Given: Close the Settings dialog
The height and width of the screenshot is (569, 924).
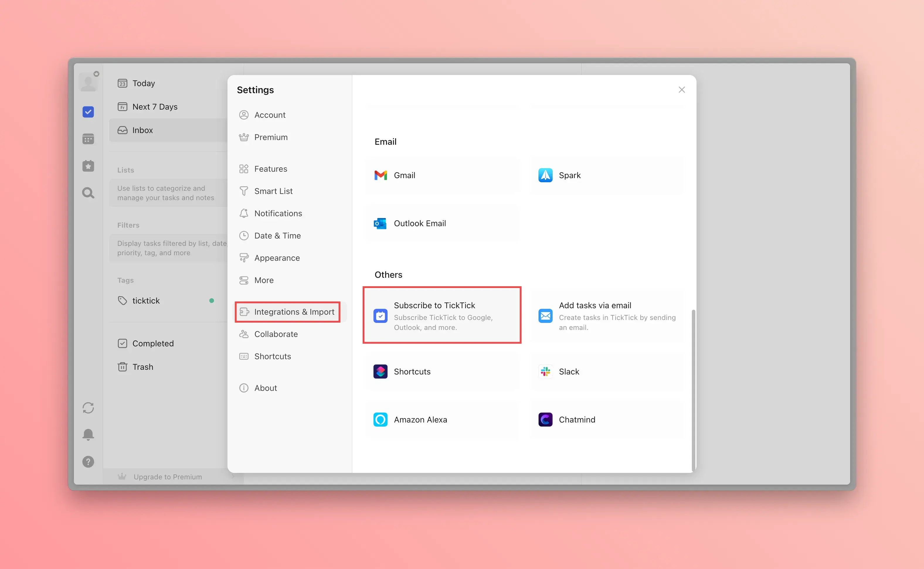Looking at the screenshot, I should [682, 90].
